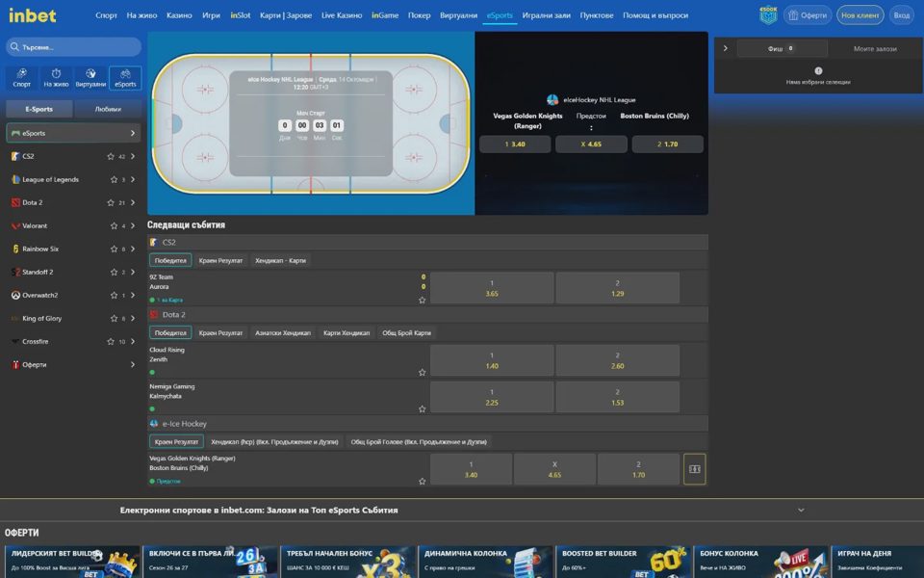Star Crossfire as favorite in sidebar

[111, 341]
